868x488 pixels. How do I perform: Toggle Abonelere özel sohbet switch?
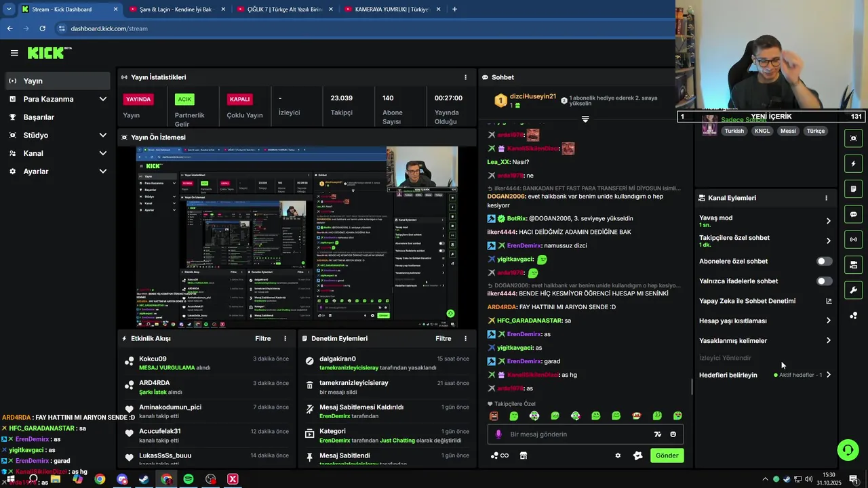[825, 261]
